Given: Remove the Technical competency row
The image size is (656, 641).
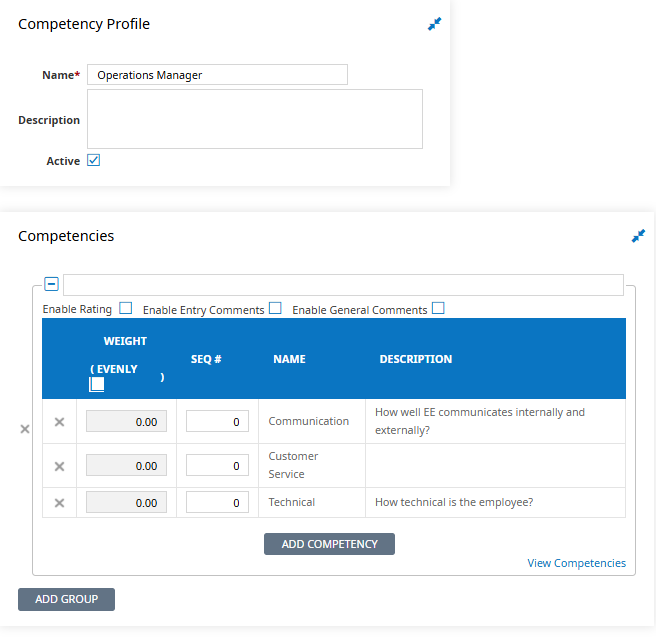Looking at the screenshot, I should [59, 503].
